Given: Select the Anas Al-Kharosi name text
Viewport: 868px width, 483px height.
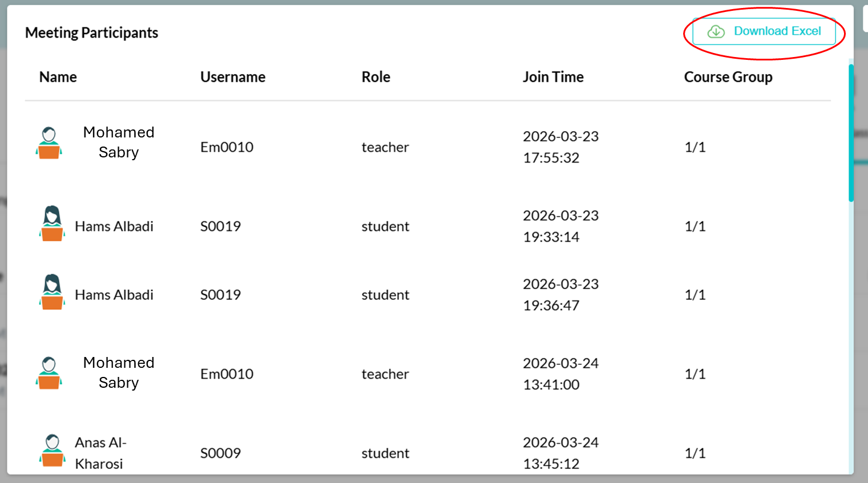Looking at the screenshot, I should (100, 453).
